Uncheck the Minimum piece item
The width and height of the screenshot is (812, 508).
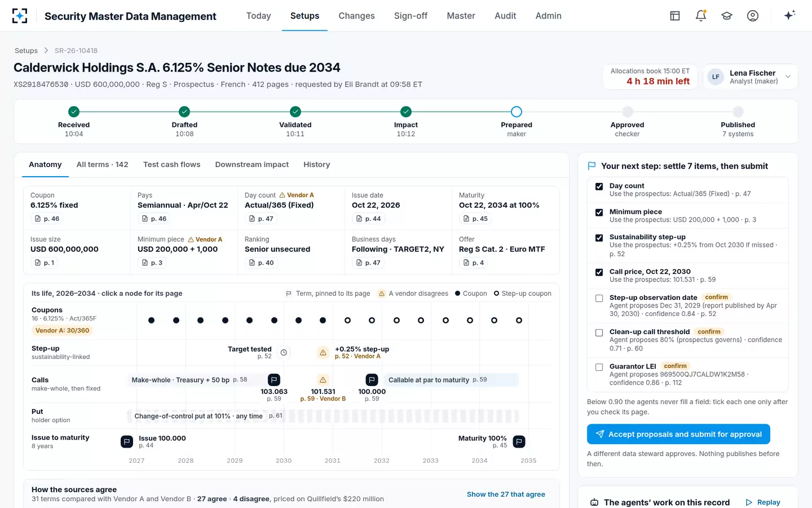click(599, 212)
